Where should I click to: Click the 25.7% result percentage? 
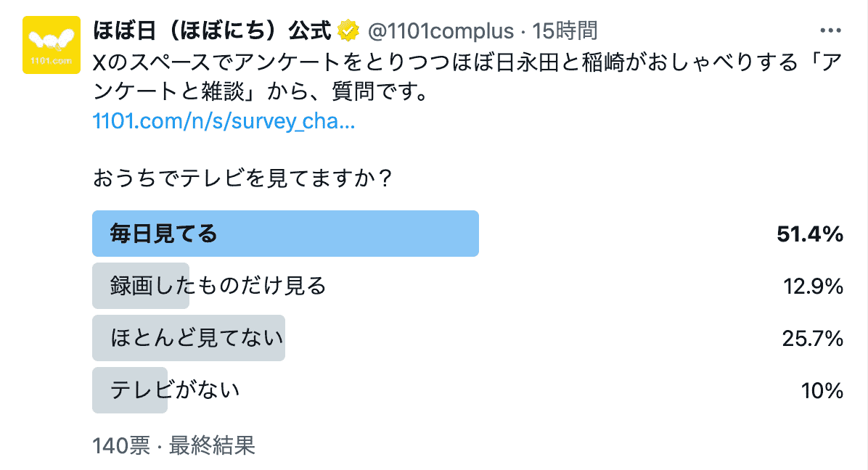click(x=813, y=339)
